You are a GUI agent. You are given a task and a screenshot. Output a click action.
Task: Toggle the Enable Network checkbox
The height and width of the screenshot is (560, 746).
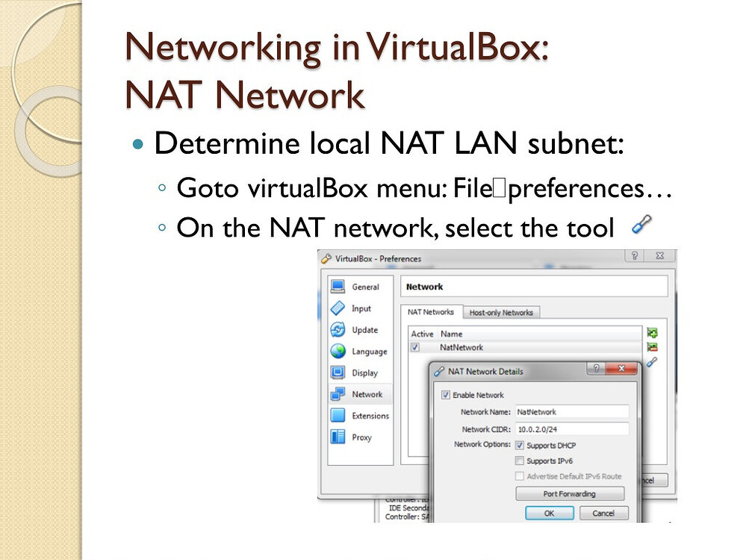coord(445,395)
